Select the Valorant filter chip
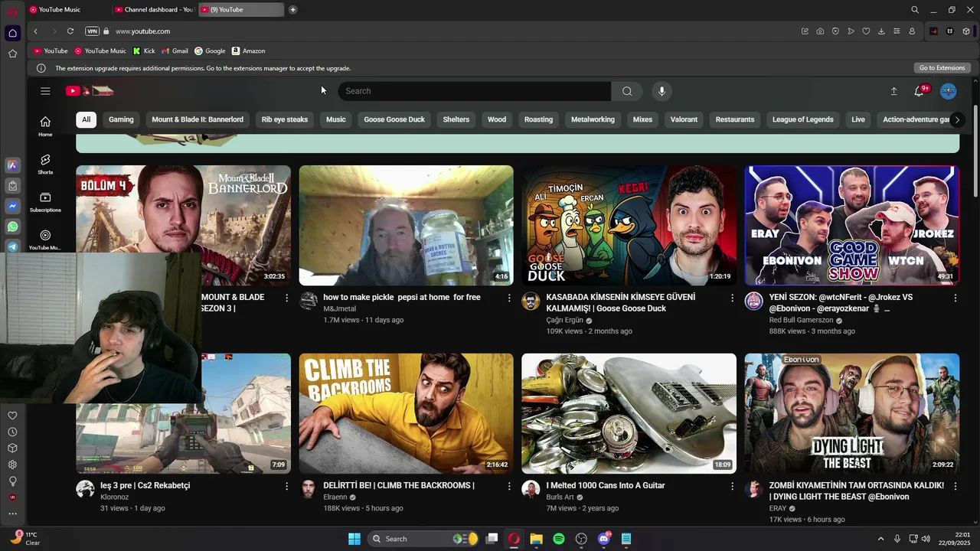 point(684,119)
